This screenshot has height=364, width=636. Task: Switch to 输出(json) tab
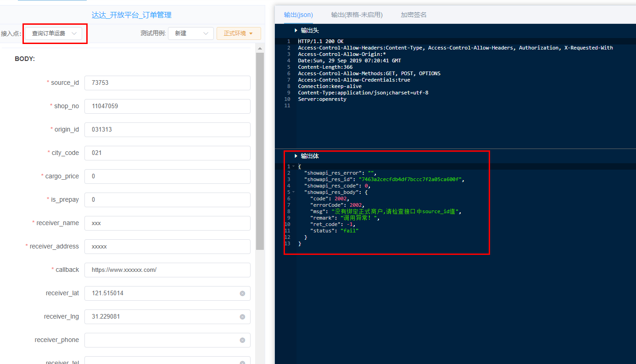(x=298, y=15)
